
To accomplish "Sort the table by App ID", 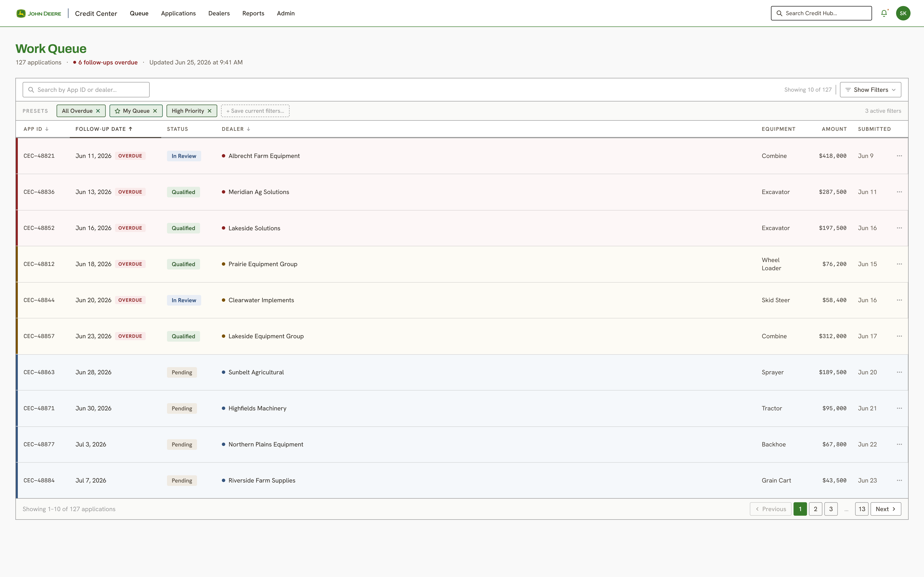I will click(x=36, y=129).
